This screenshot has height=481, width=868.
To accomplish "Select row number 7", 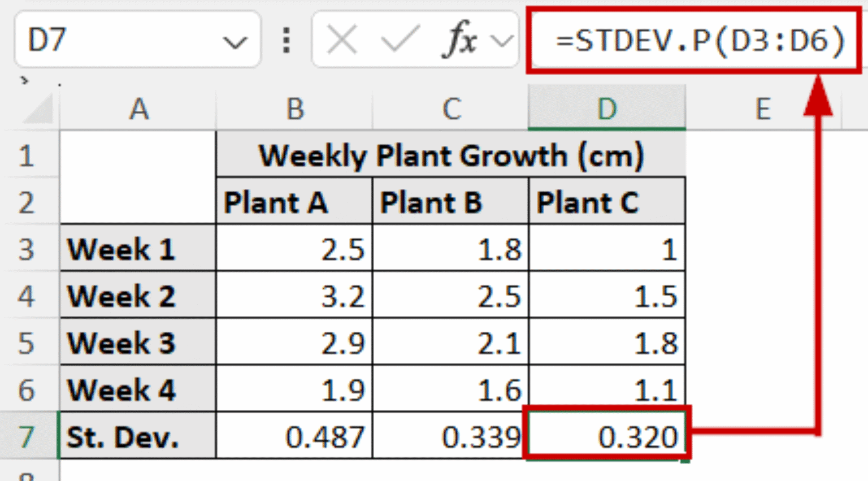I will point(28,435).
